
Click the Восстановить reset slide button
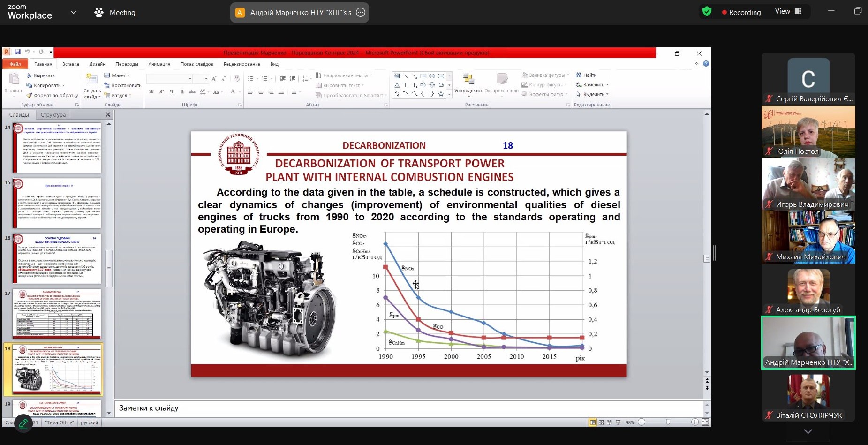[123, 85]
